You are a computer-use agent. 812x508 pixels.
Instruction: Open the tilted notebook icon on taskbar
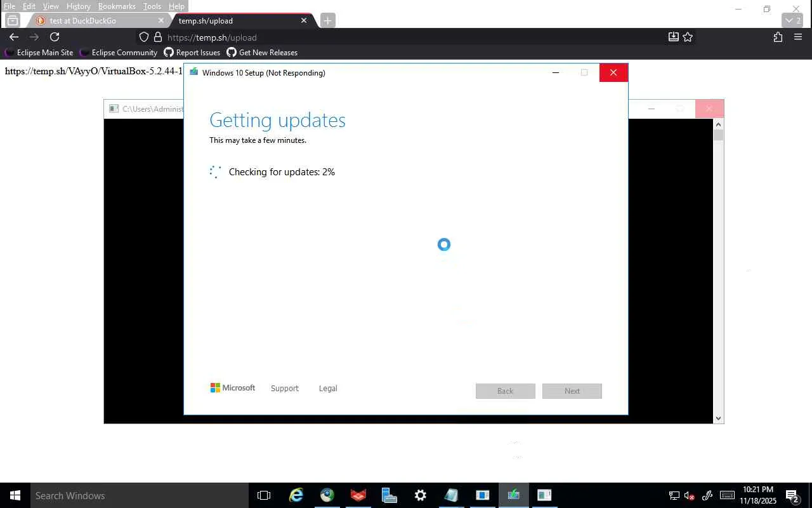coord(452,495)
